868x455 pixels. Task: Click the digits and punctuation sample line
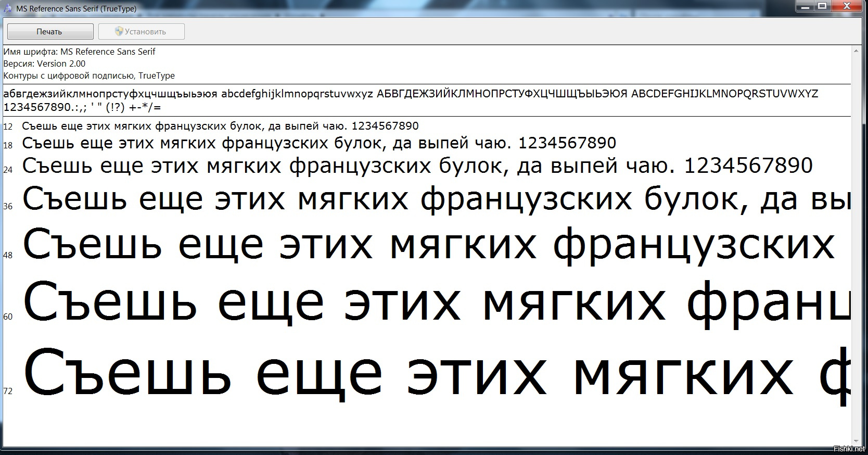coord(82,107)
